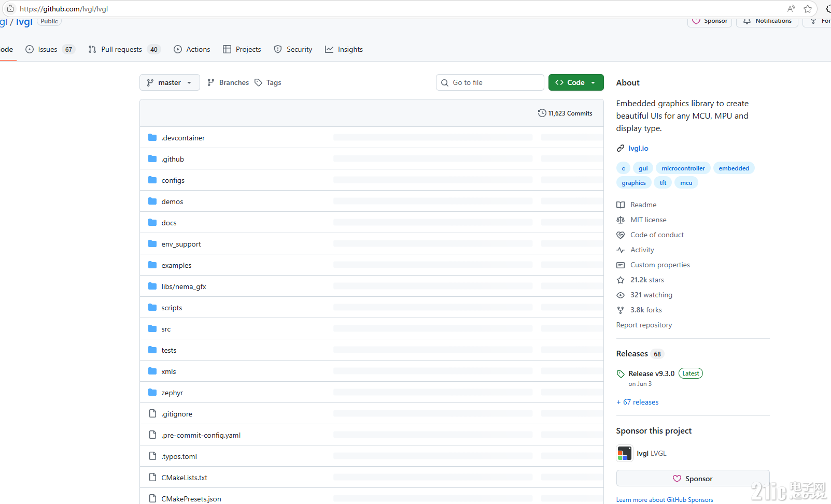Click the commit history clock icon
831x504 pixels.
542,113
